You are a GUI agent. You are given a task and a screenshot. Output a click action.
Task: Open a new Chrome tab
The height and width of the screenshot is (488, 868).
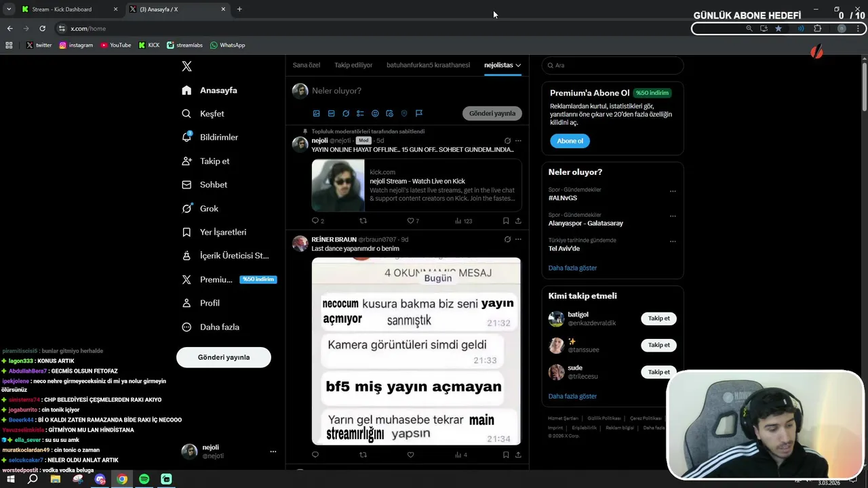(239, 9)
